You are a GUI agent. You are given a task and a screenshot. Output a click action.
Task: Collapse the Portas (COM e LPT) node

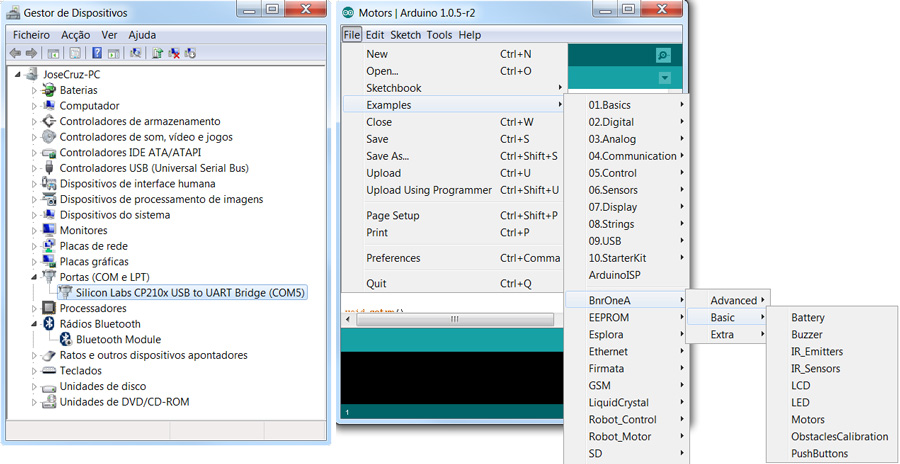(34, 277)
